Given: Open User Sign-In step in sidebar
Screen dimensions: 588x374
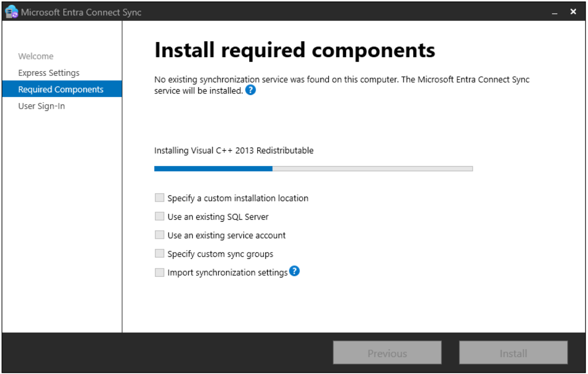Looking at the screenshot, I should (41, 106).
